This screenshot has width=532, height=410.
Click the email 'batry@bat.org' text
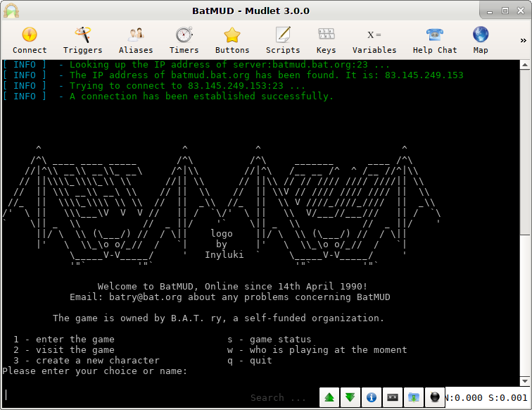coord(146,297)
